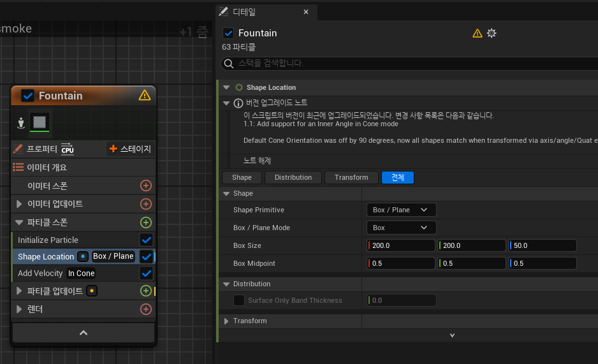This screenshot has width=598, height=364.
Task: Click the green circle icon beside Shape Location
Action: pos(238,88)
